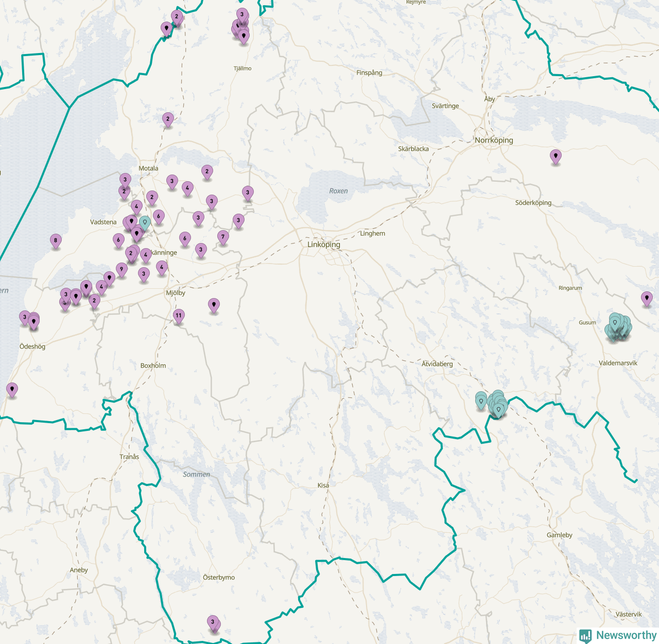Click the Österbymo label
This screenshot has width=659, height=644.
[x=219, y=578]
